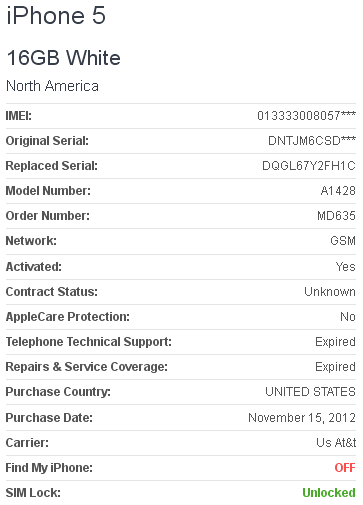This screenshot has height=505, width=363.
Task: Click the North America region text
Action: (52, 86)
